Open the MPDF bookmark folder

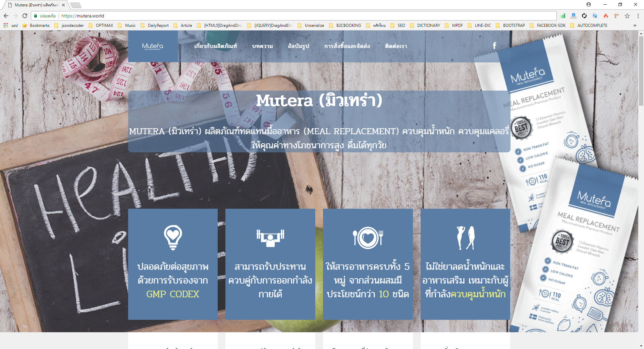[x=453, y=25]
